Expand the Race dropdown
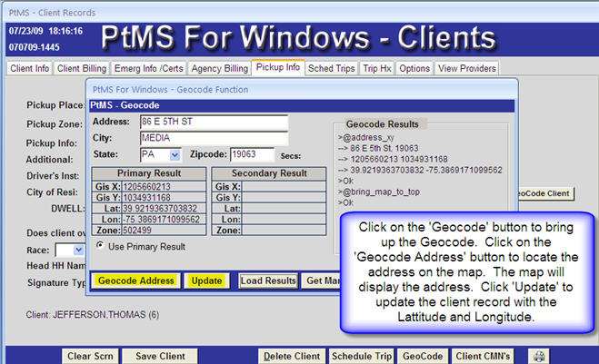599x364 pixels. [78, 250]
